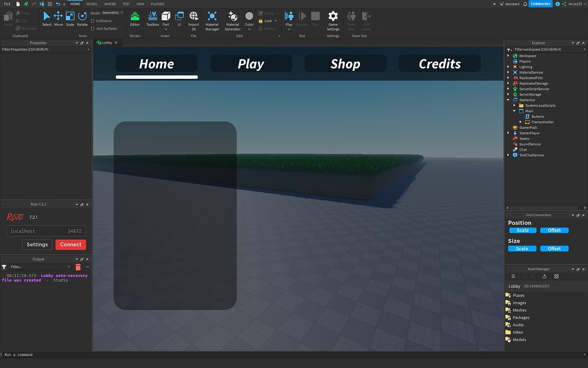The height and width of the screenshot is (368, 588).
Task: Open Rojo plugin Settings
Action: [37, 244]
